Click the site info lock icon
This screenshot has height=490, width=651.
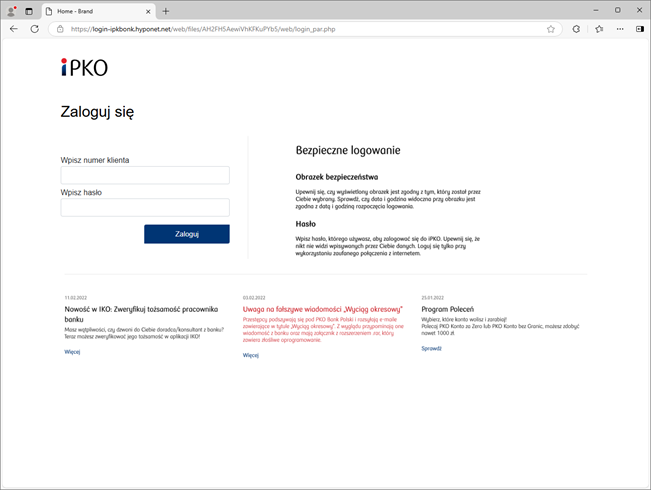tap(60, 29)
